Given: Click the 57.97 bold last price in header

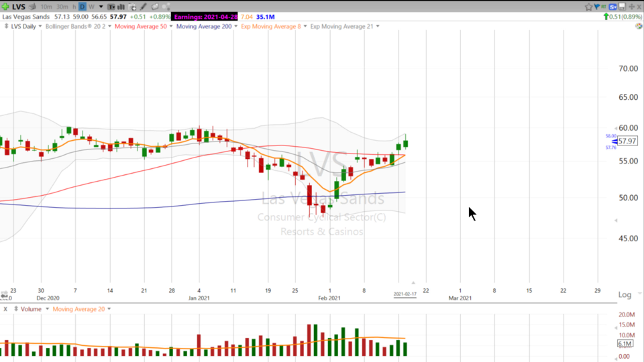Looking at the screenshot, I should (x=118, y=17).
